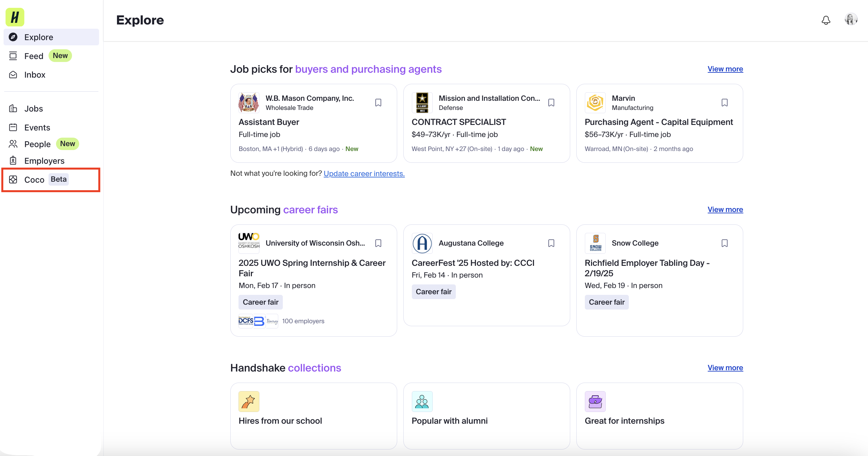View more upcoming career fairs
The width and height of the screenshot is (868, 456).
coord(725,210)
